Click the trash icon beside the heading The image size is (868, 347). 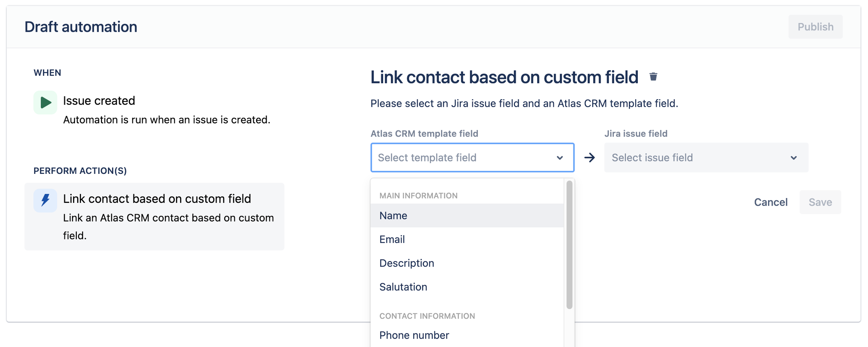(x=653, y=77)
